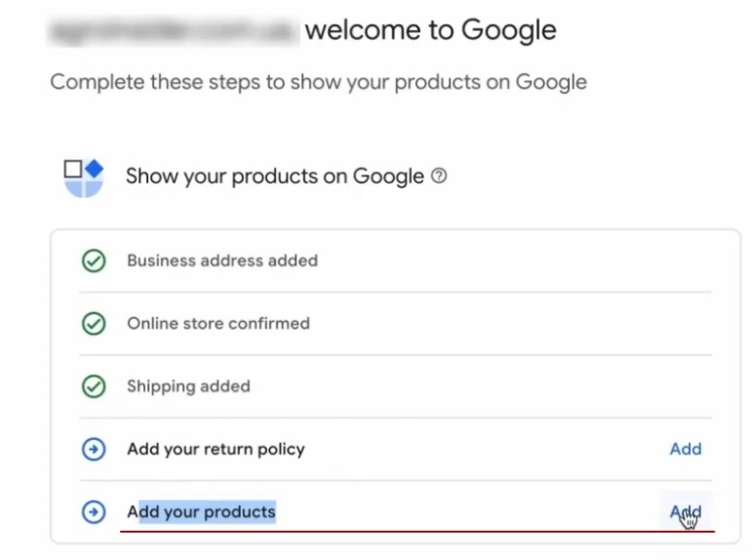Open the Business address added step
The height and width of the screenshot is (560, 752).
coord(221,261)
